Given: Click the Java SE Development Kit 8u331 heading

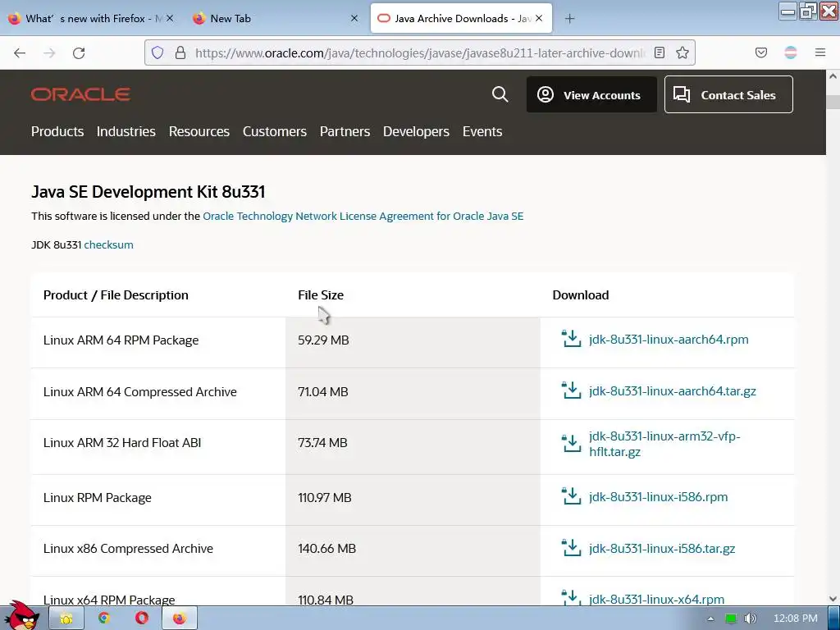Looking at the screenshot, I should pyautogui.click(x=148, y=192).
